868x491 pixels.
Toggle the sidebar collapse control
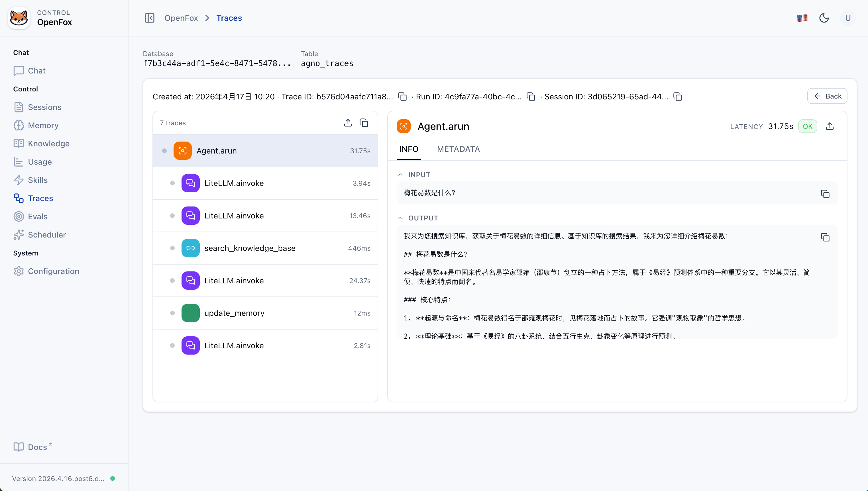click(x=149, y=18)
